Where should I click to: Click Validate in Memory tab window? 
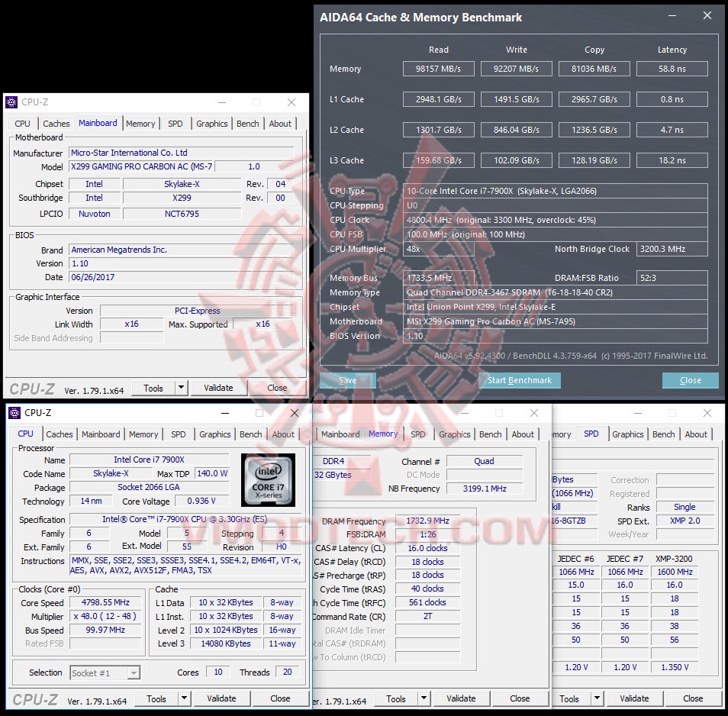pos(461,698)
